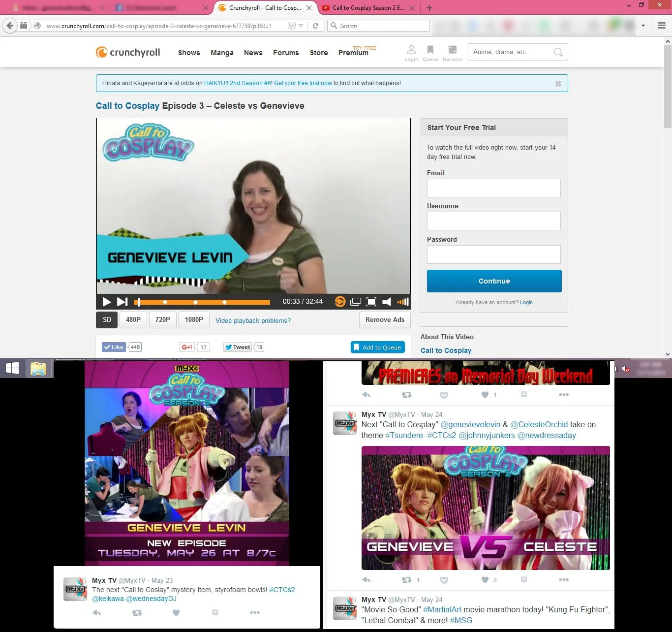This screenshot has width=672, height=632.
Task: Dismiss the HAIKYU!! promo banner
Action: [x=558, y=84]
